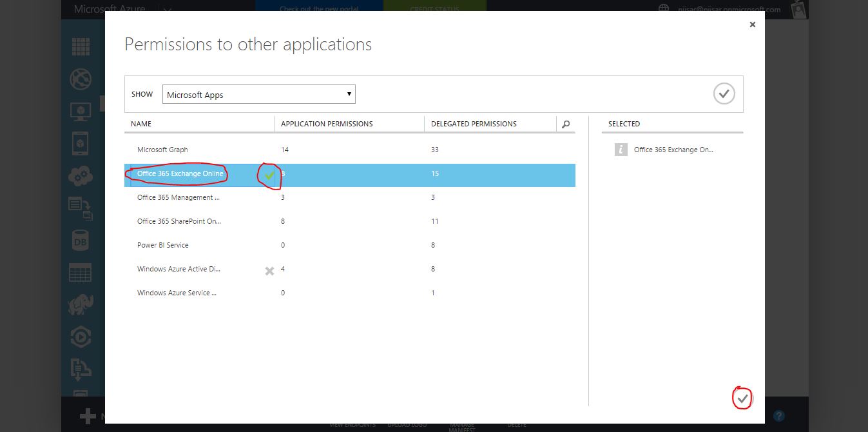Select the Windows Azure Service Management row

click(350, 293)
